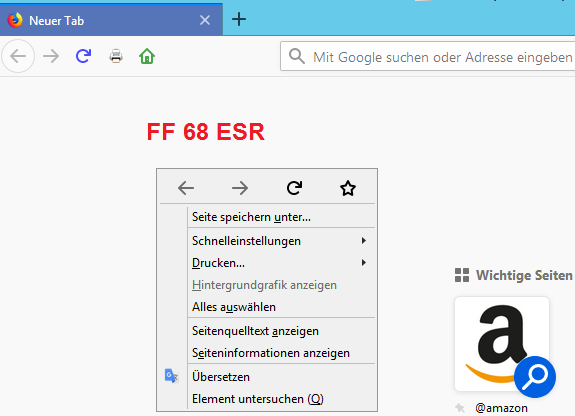This screenshot has height=416, width=575.
Task: Click the Firefox logo on the tab
Action: pyautogui.click(x=15, y=20)
